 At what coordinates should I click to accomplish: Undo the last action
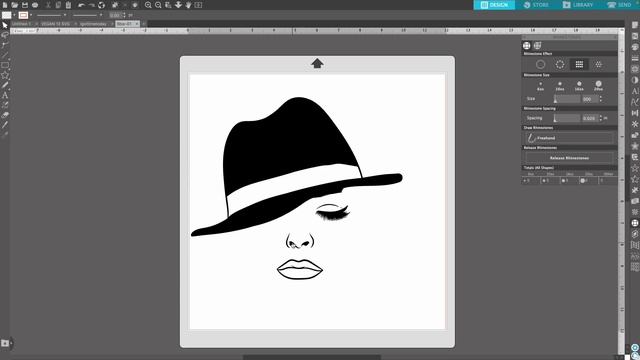81,5
